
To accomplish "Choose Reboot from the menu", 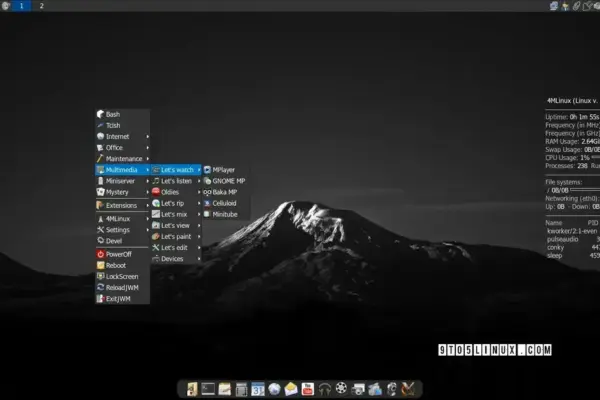I will coord(122,265).
